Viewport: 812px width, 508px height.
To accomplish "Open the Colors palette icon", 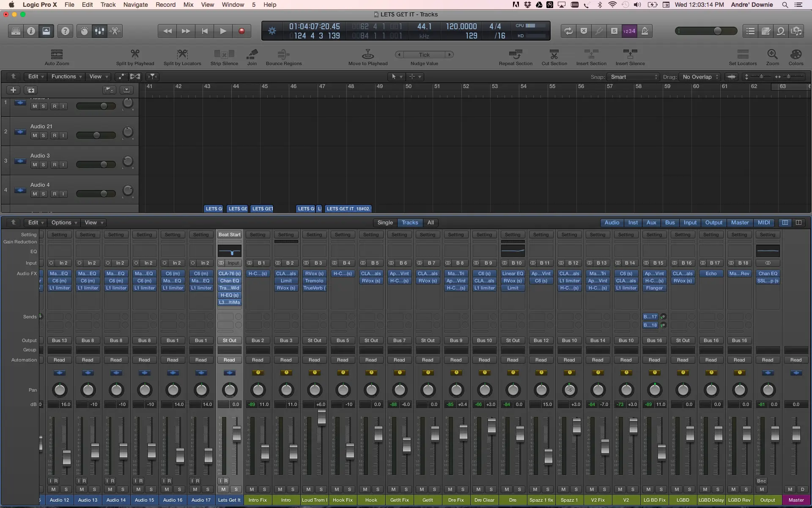I will [x=796, y=58].
